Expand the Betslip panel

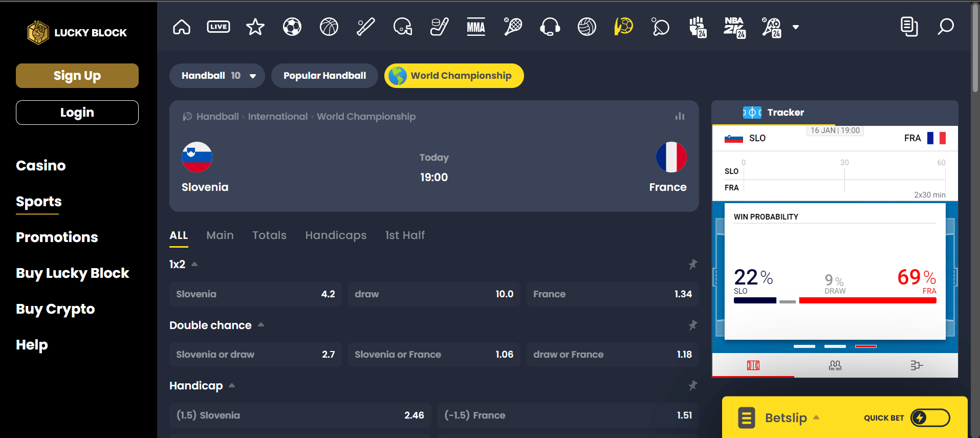[x=792, y=418]
